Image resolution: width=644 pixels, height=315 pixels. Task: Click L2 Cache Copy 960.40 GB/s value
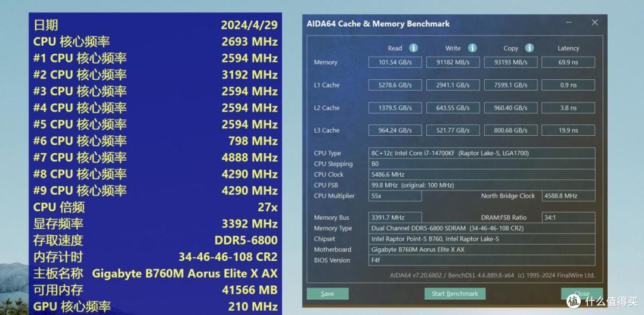[511, 108]
